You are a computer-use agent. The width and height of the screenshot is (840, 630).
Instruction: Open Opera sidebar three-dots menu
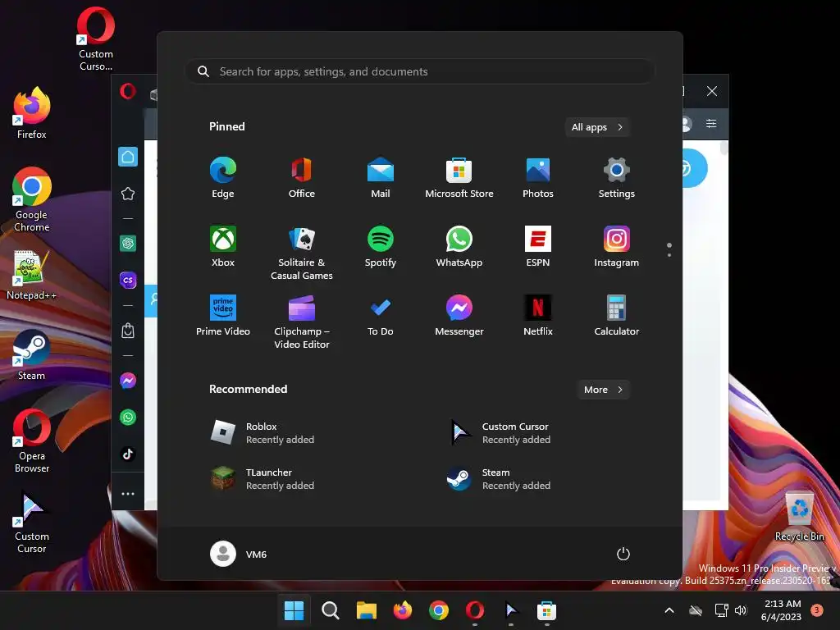pos(128,494)
